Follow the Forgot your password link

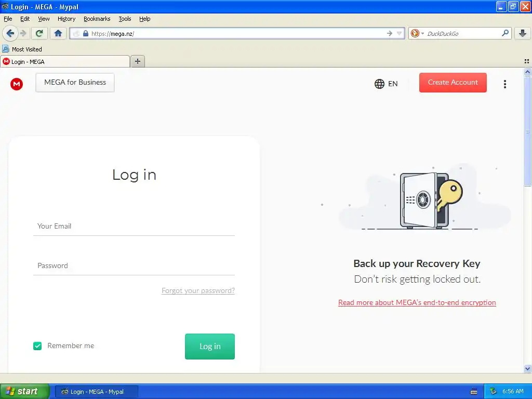pyautogui.click(x=198, y=290)
